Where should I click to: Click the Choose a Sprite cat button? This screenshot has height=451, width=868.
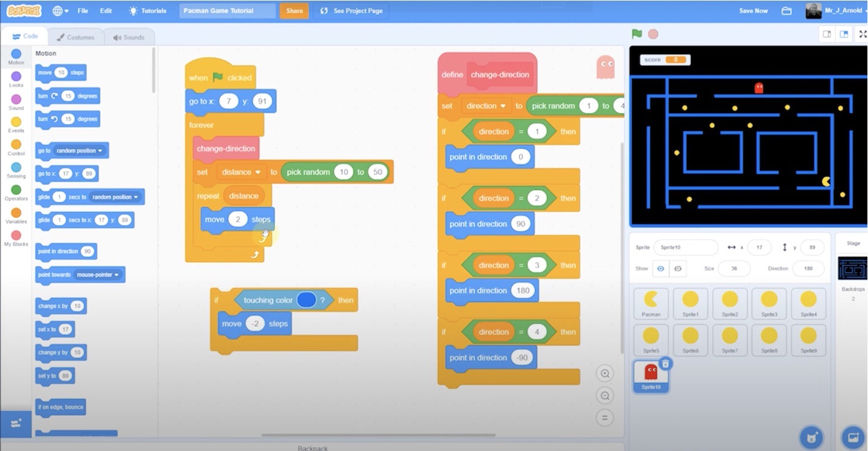811,437
